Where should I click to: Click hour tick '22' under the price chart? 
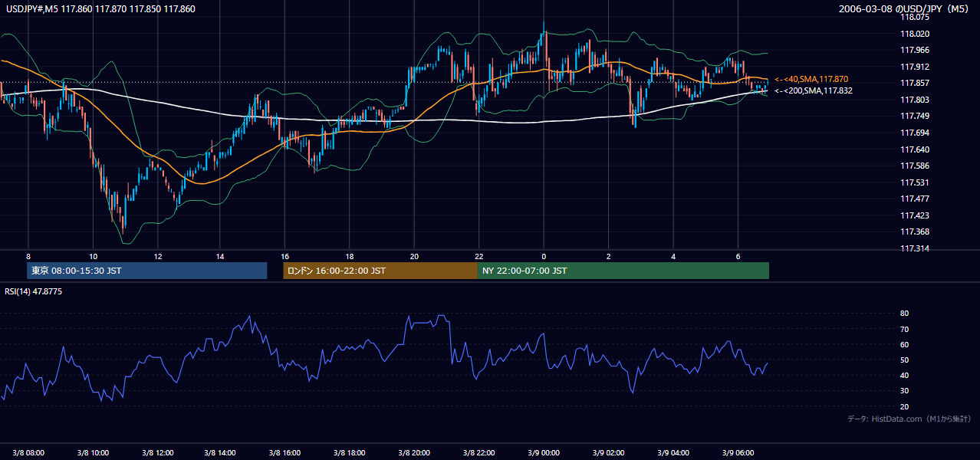point(478,256)
